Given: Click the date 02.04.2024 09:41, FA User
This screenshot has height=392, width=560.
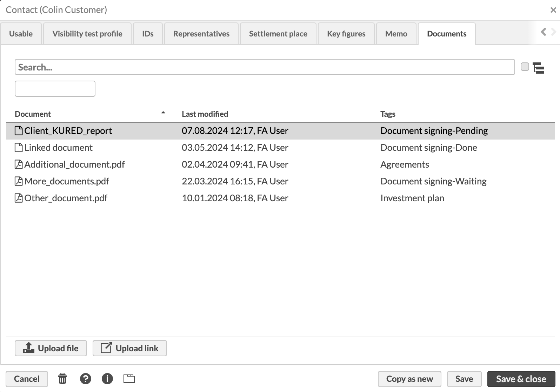Looking at the screenshot, I should 235,164.
